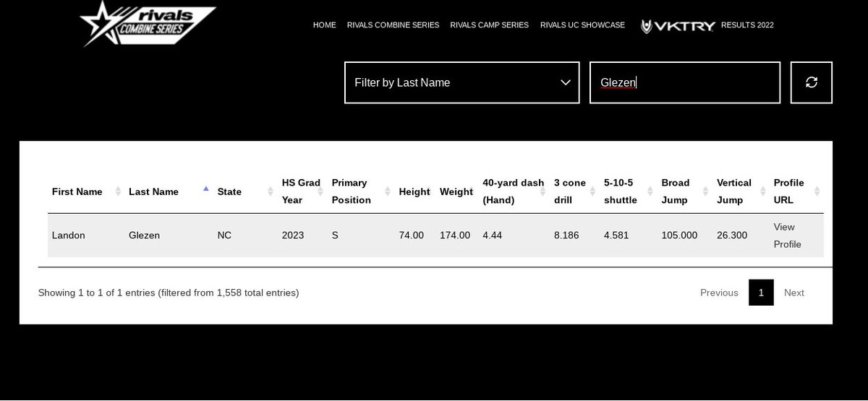Click the primary position cell S
868x401 pixels.
(x=335, y=236)
